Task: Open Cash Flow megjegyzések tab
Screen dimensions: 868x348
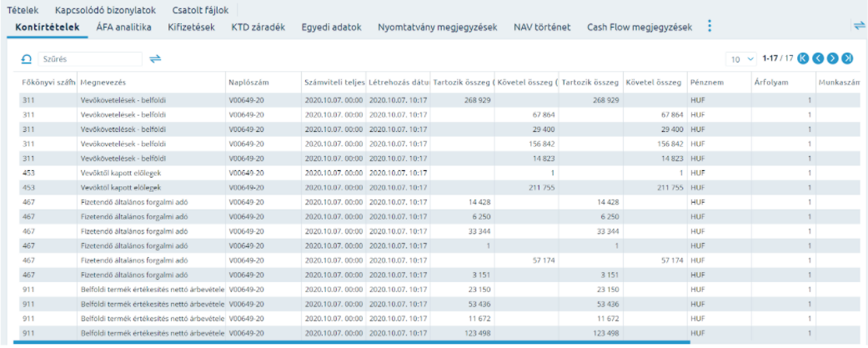Action: point(640,28)
